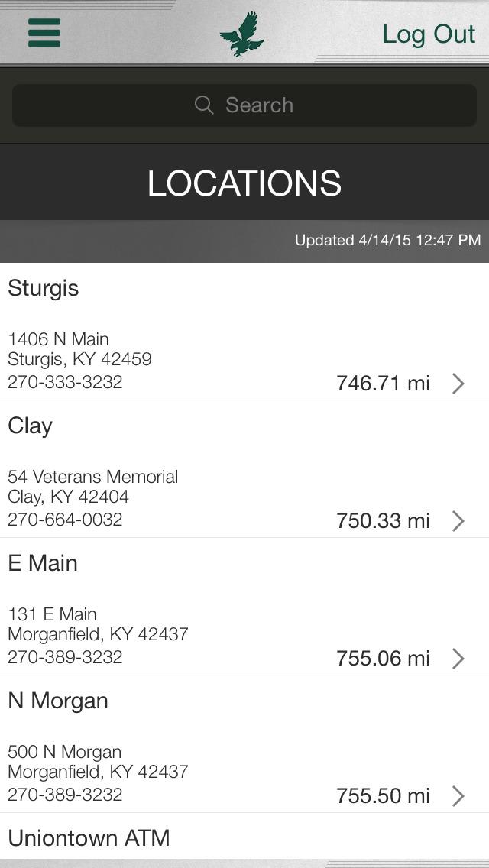Expand Clay location details chevron

click(458, 521)
